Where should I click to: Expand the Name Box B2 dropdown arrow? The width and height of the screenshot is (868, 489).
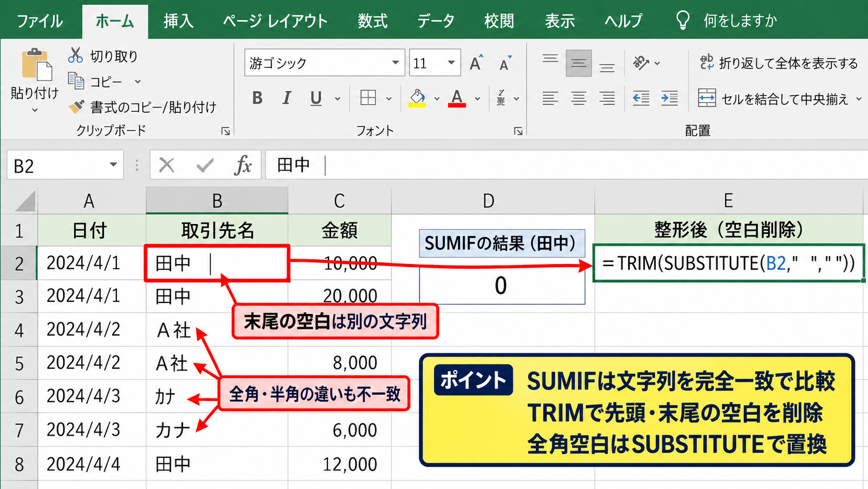pos(113,165)
